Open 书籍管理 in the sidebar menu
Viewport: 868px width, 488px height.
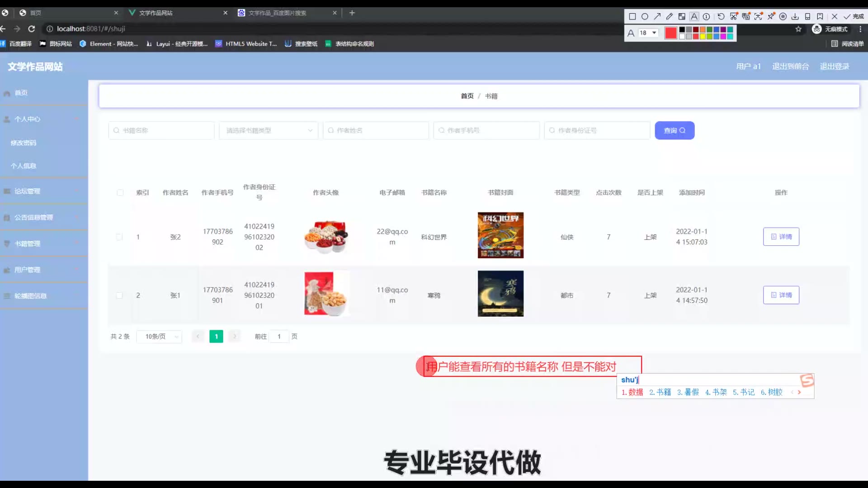click(x=27, y=244)
